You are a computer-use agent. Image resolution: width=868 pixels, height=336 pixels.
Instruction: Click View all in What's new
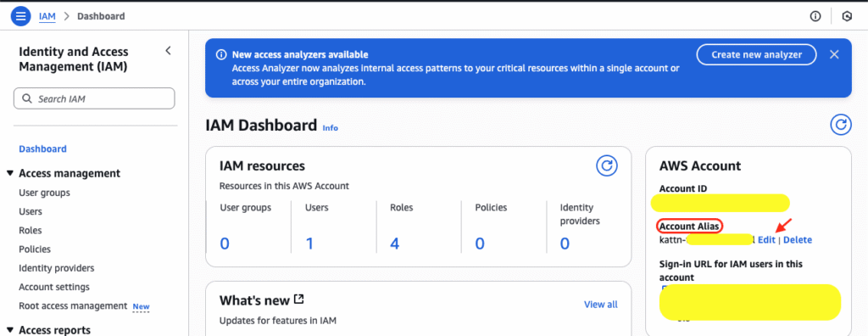point(601,305)
